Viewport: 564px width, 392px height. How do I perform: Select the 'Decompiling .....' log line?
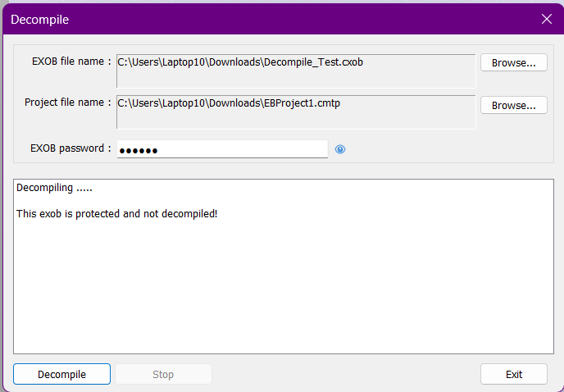pyautogui.click(x=54, y=189)
